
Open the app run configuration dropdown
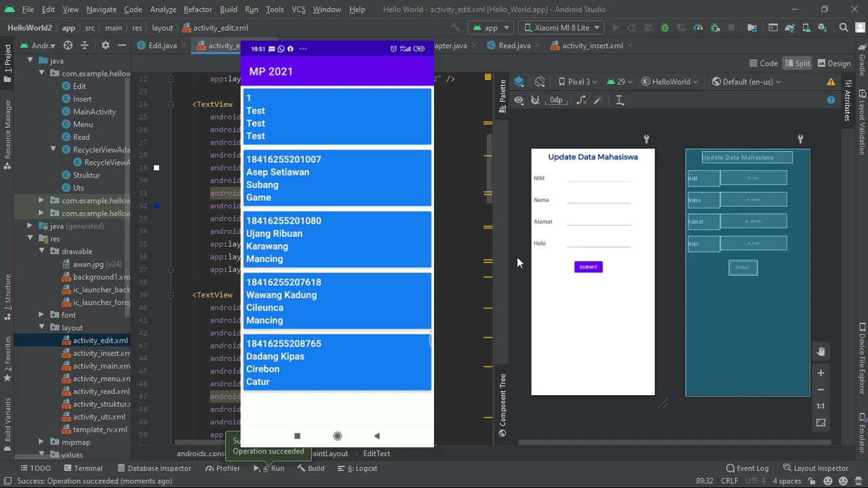491,28
